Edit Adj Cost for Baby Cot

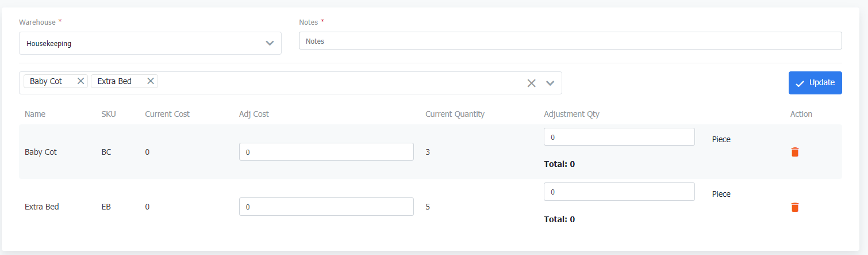click(x=326, y=152)
